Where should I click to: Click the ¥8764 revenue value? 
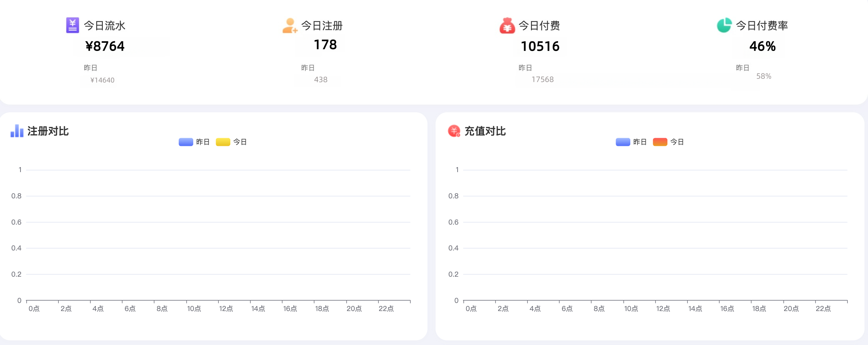(x=105, y=46)
